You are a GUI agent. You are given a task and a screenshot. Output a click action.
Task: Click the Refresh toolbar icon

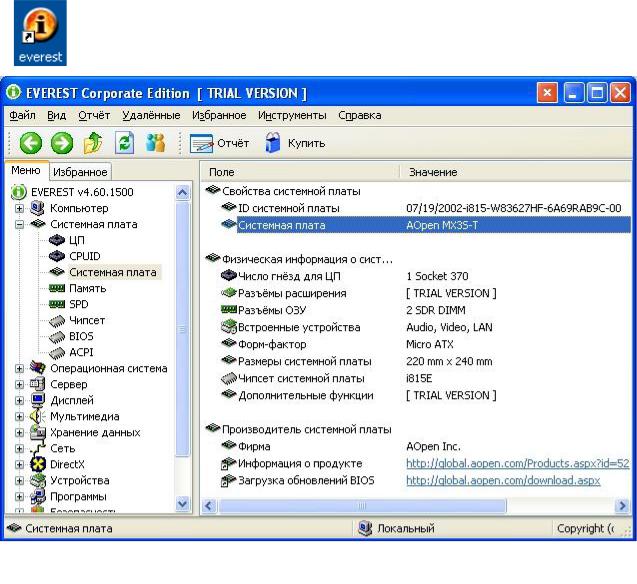pos(124,143)
